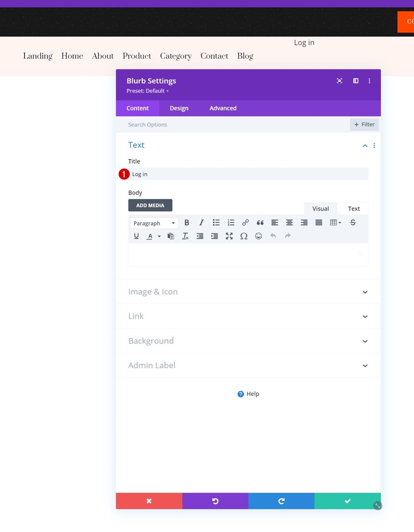Insert a numbered list
Screen dimensions: 414x532
pyautogui.click(x=231, y=223)
